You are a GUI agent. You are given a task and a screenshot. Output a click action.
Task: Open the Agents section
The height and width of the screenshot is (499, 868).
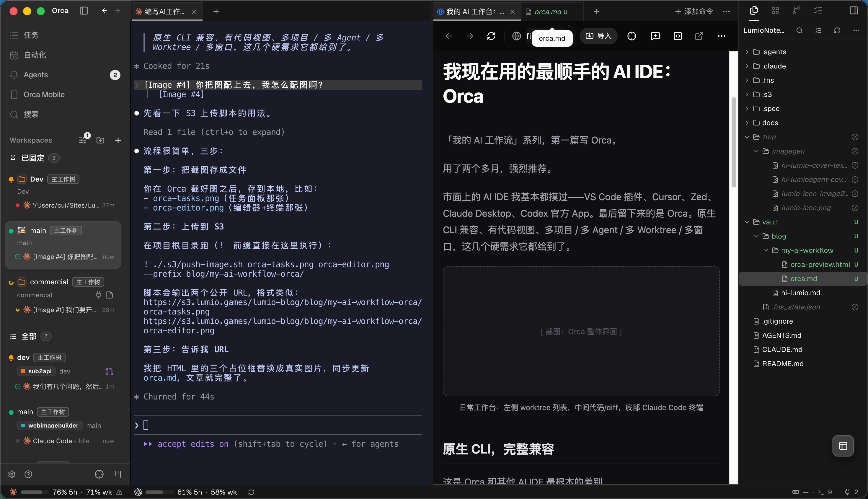click(x=65, y=75)
